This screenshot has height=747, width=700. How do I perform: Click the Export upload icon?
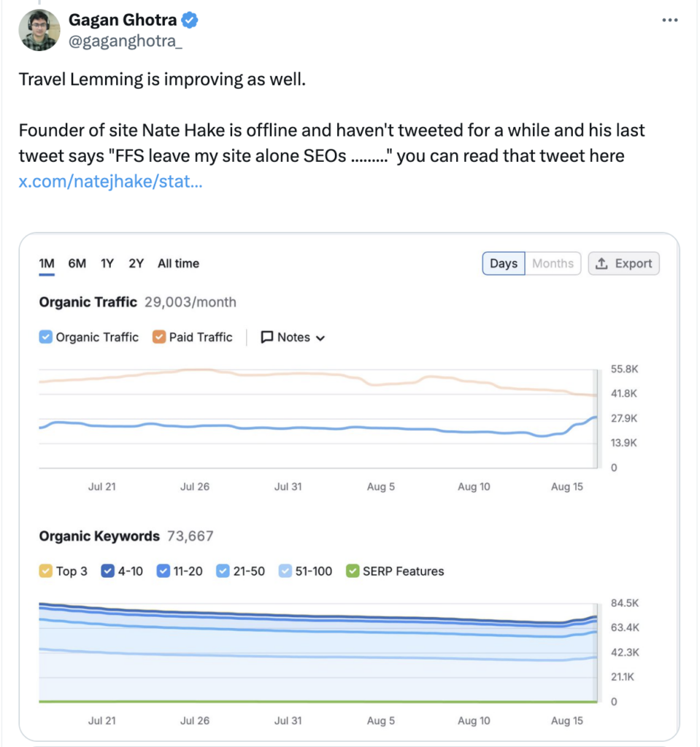coord(601,263)
